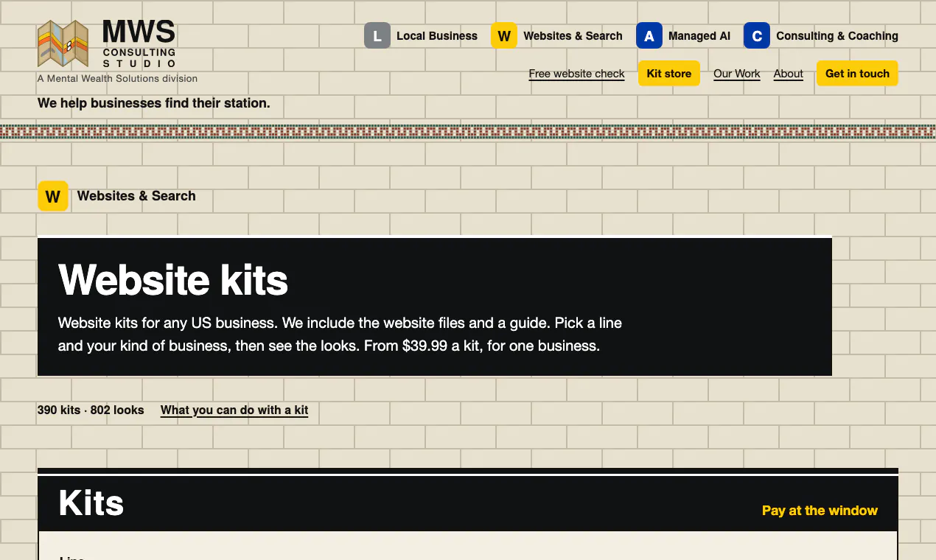Visit the About page
Screen dimensions: 936x560
[788, 74]
